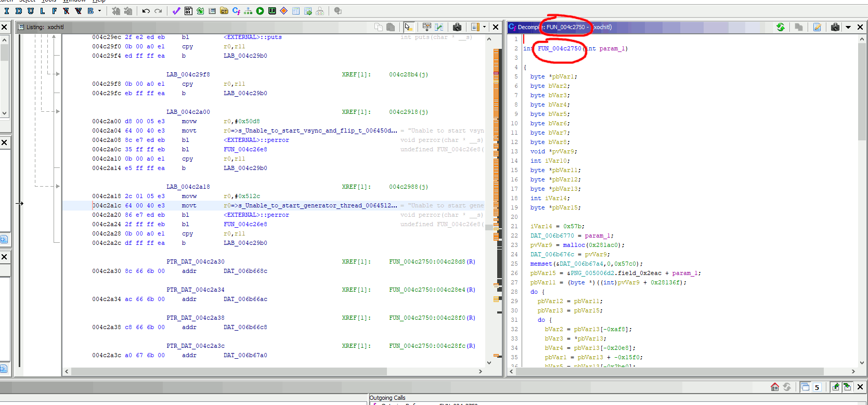This screenshot has height=405, width=868.
Task: Open the Memory Map chip icon
Action: (272, 11)
